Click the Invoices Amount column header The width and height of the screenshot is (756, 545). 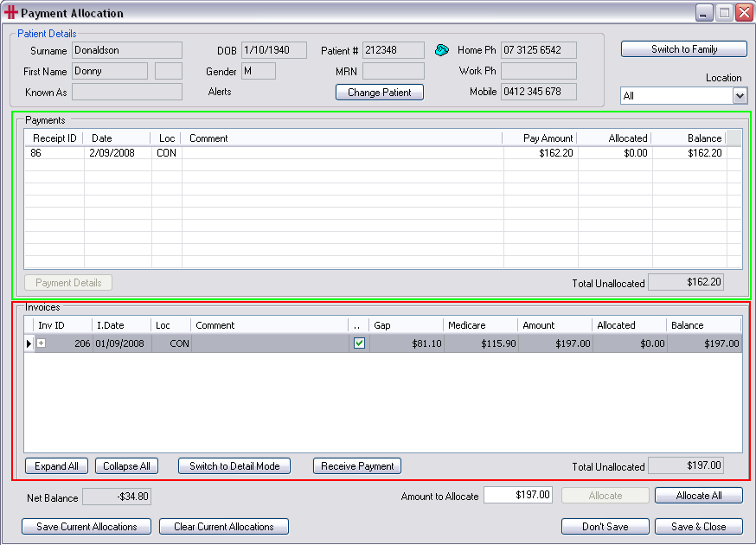(x=555, y=325)
